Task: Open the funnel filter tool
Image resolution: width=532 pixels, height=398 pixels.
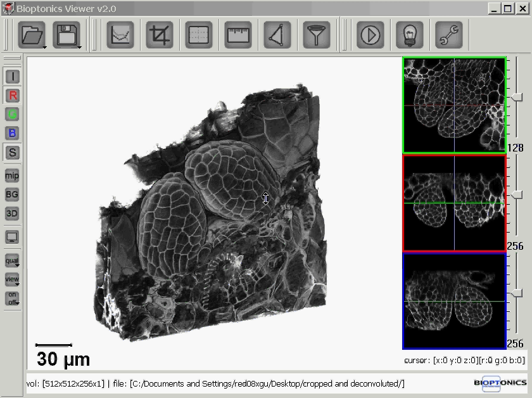Action: click(x=316, y=35)
